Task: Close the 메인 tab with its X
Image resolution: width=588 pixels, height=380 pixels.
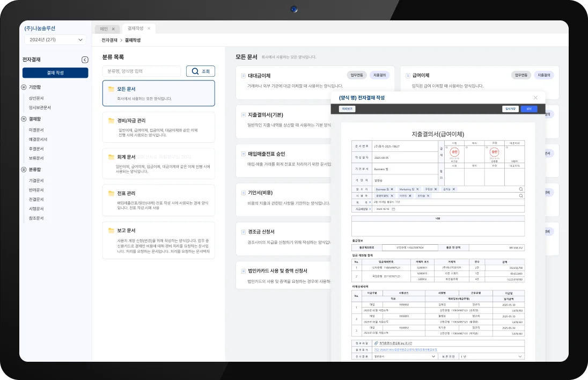Action: pos(113,28)
